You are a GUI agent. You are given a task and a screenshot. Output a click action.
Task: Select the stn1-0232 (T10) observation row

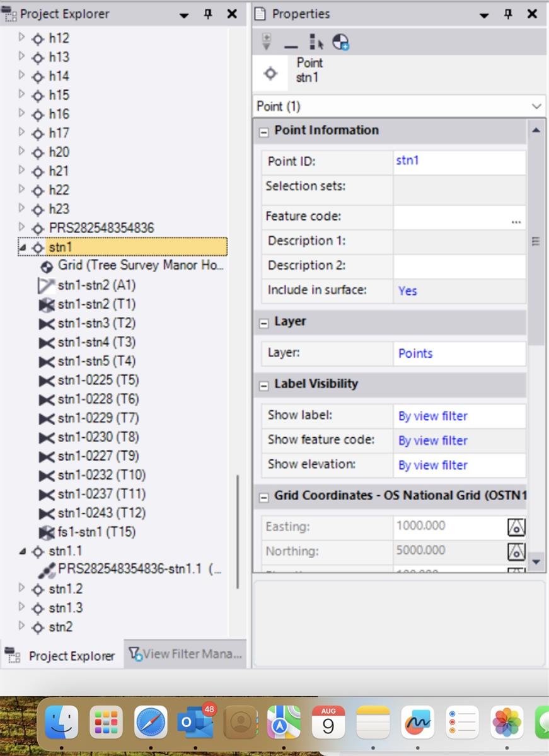pos(101,475)
